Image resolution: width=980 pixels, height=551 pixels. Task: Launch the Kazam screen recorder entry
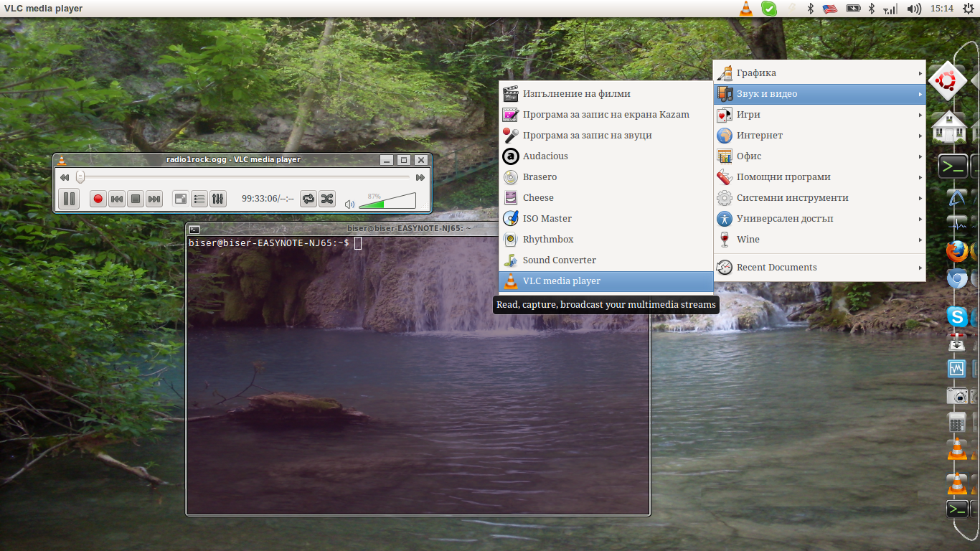[x=606, y=114]
